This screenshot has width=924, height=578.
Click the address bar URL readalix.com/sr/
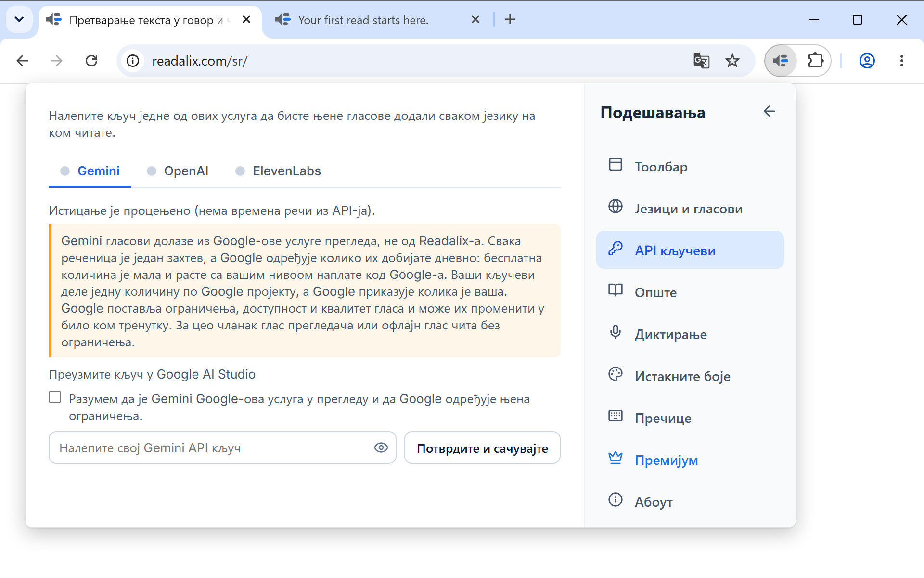[200, 61]
